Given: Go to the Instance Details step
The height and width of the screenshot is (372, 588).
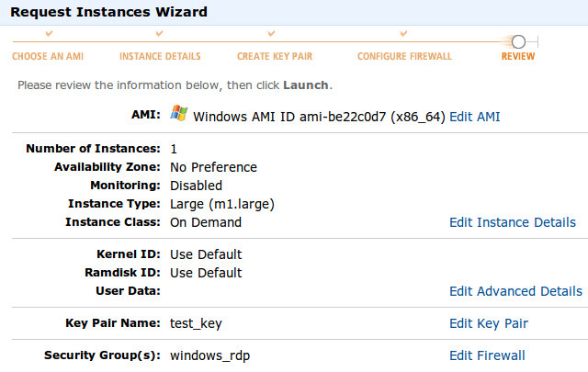Looking at the screenshot, I should click(x=160, y=57).
